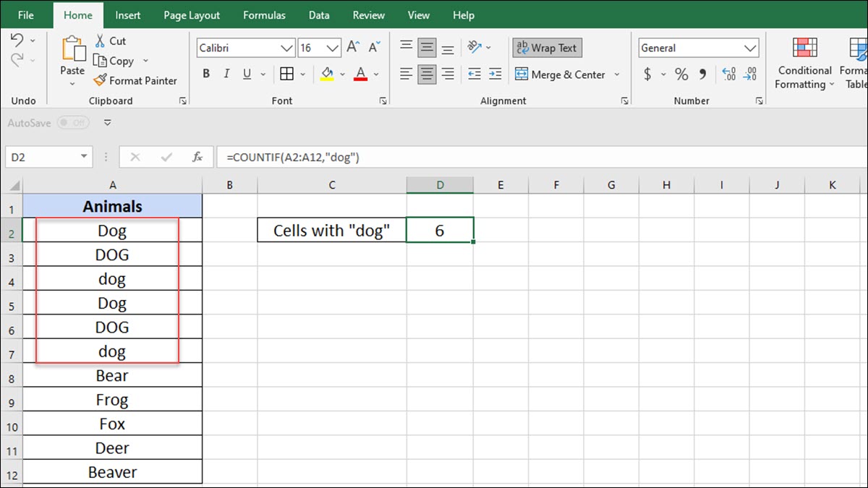Click the Accounting dollar sign format
Image resolution: width=868 pixels, height=488 pixels.
pos(647,74)
